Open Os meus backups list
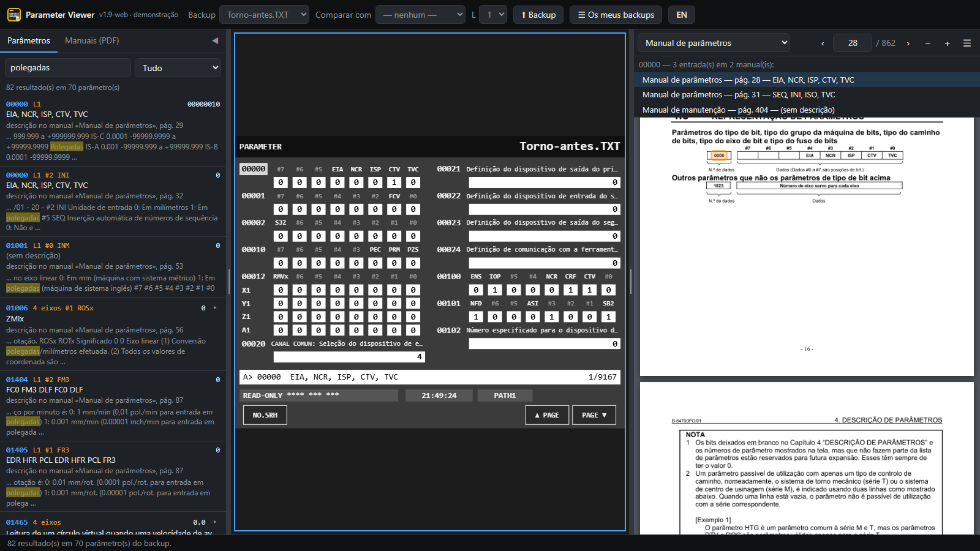 [x=616, y=15]
